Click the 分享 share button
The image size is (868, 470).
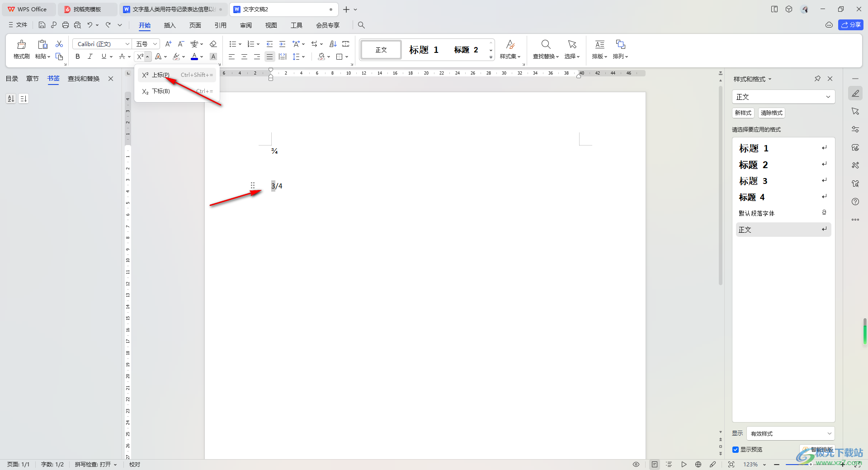pyautogui.click(x=850, y=25)
